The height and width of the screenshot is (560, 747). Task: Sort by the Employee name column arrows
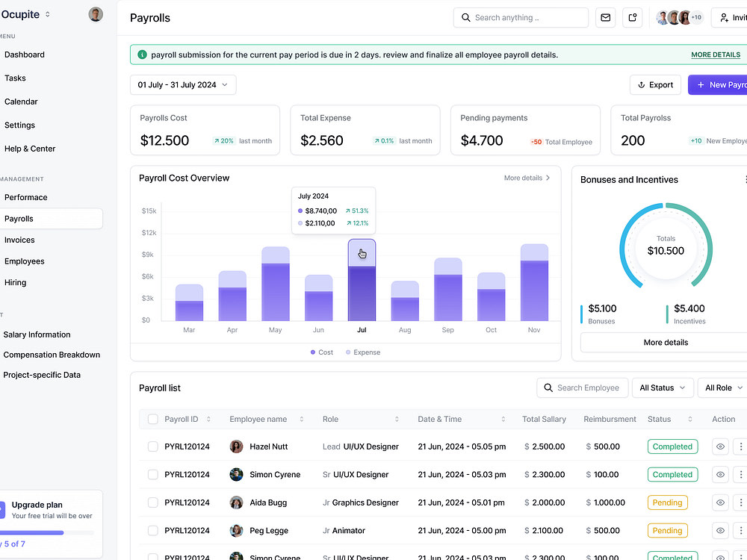coord(302,419)
